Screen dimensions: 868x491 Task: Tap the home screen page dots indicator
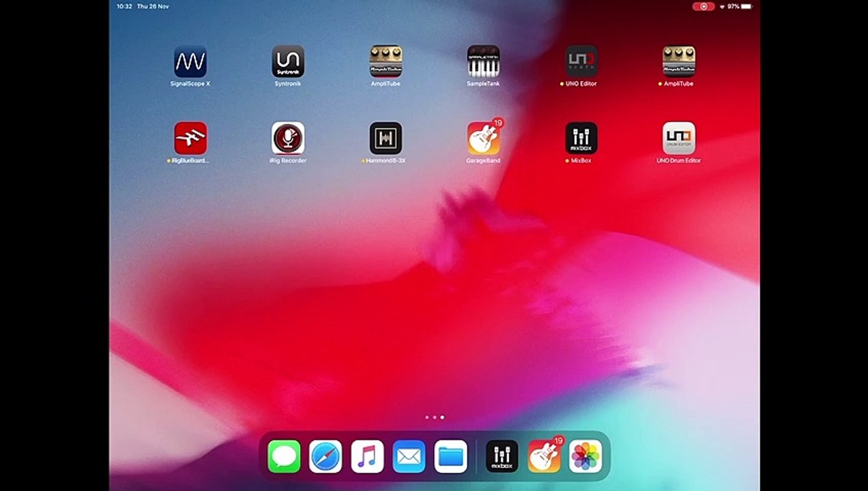pos(435,417)
